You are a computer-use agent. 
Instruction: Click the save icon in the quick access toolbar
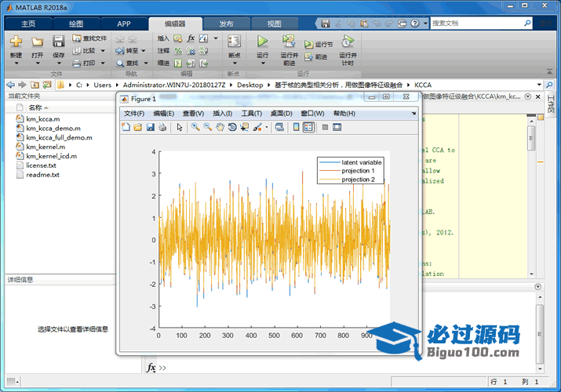[x=325, y=24]
